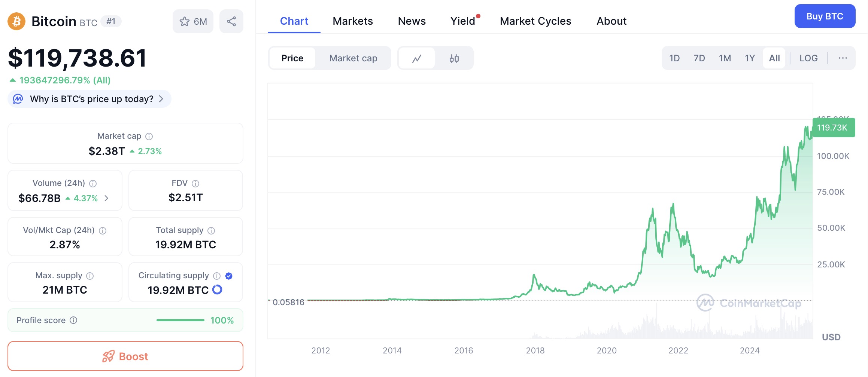The height and width of the screenshot is (377, 868).
Task: Open the chart more options ellipsis
Action: click(843, 58)
